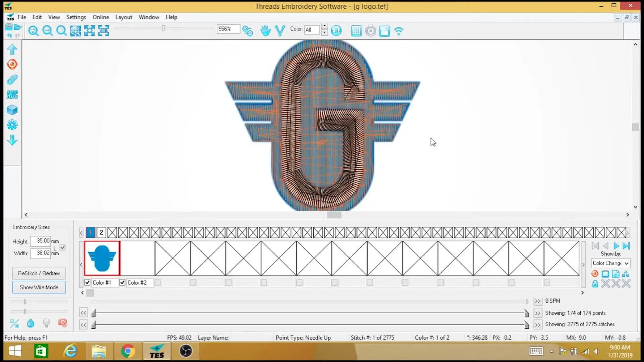Click the down arrow sidebar icon
This screenshot has height=362, width=644.
12,140
